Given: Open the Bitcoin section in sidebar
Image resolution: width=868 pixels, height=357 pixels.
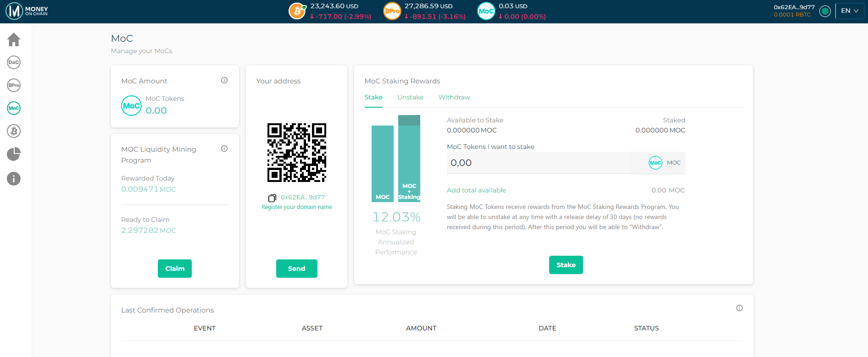Looking at the screenshot, I should click(14, 131).
